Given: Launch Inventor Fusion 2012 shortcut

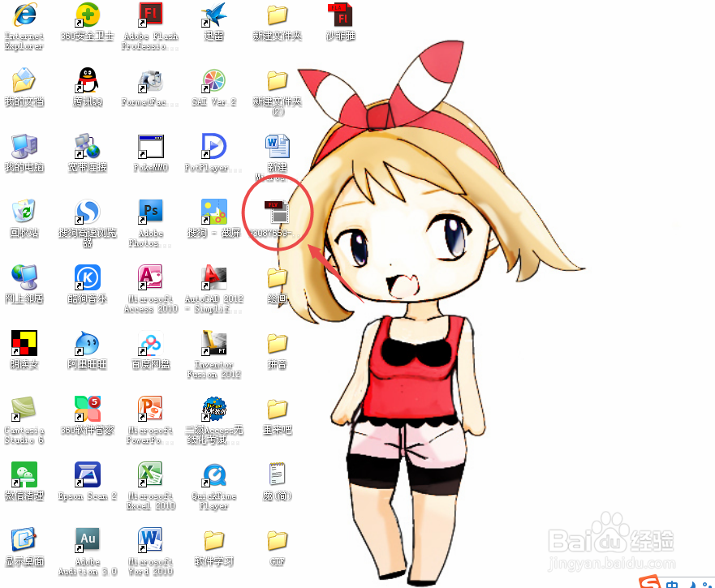Looking at the screenshot, I should pos(214,343).
